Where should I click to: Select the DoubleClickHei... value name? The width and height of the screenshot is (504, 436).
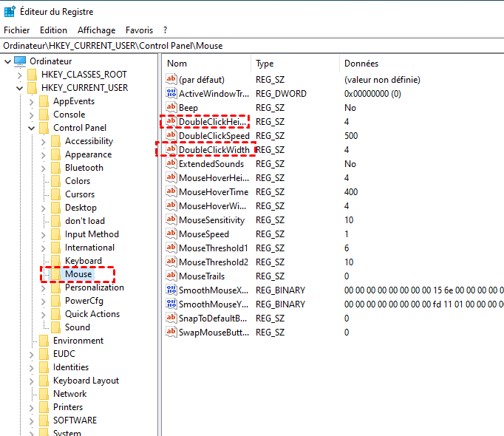coord(213,121)
